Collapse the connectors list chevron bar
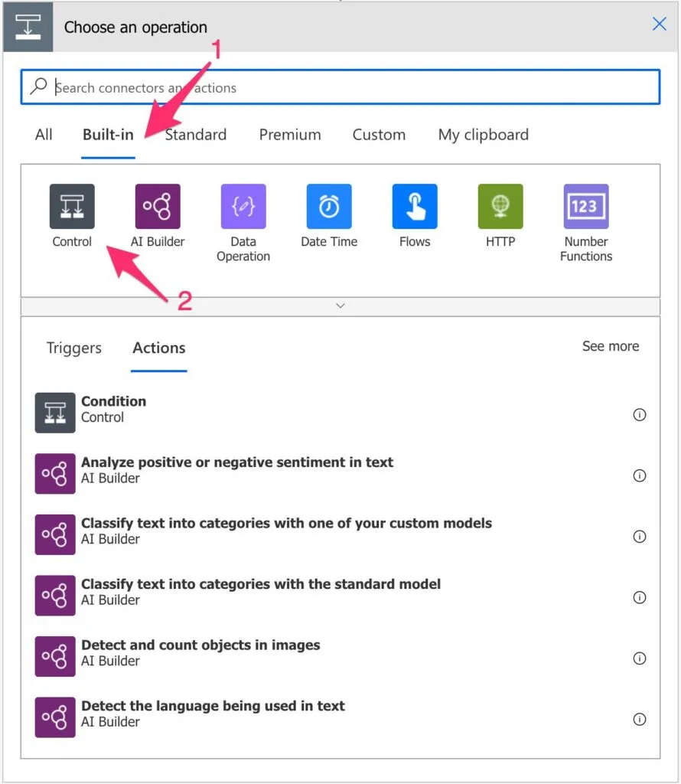The image size is (681, 784). click(x=340, y=305)
